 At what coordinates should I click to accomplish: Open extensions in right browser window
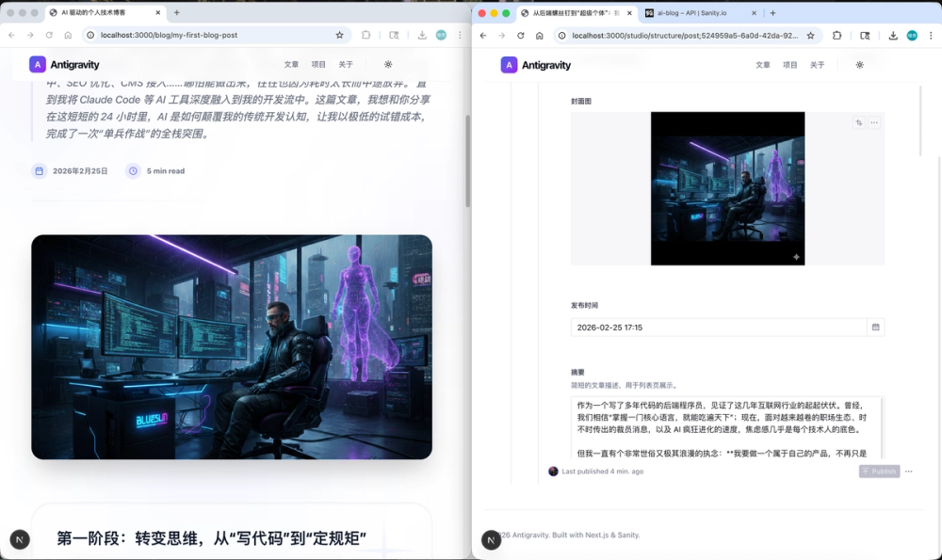tap(836, 36)
